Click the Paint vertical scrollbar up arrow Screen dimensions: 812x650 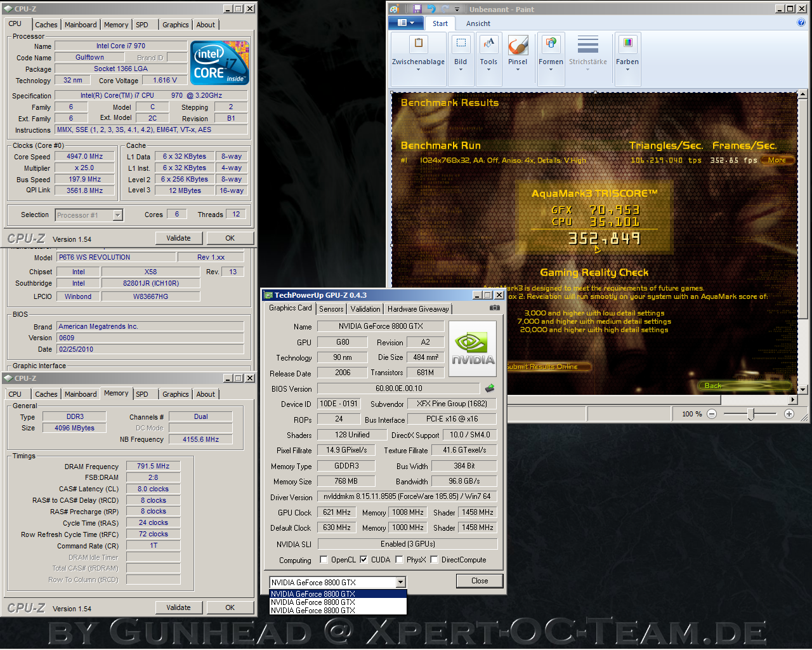[803, 95]
